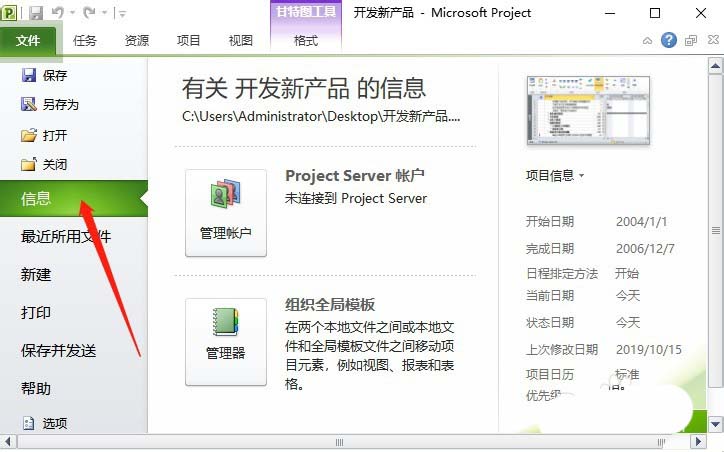The image size is (724, 452).
Task: Click the 日程排定方法 value 开始
Action: [x=627, y=274]
